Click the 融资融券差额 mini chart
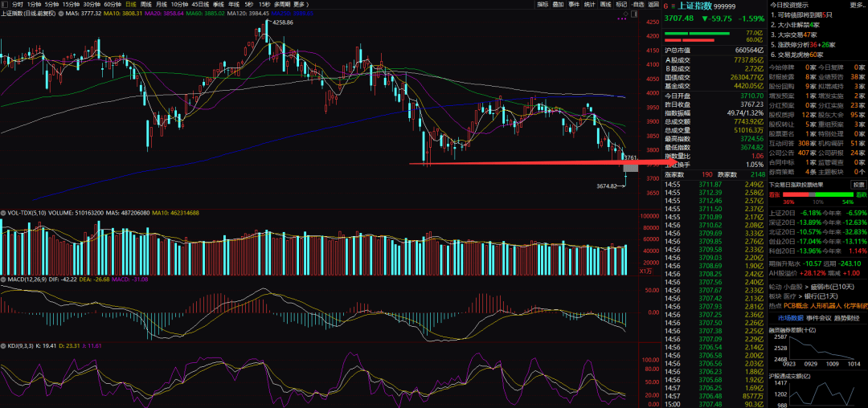 point(817,349)
